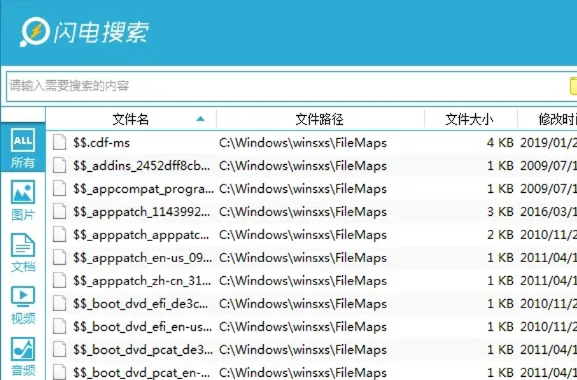Click file icon of $$_apppatch_zh-cn_31 row
Image resolution: width=577 pixels, height=380 pixels.
(x=59, y=281)
